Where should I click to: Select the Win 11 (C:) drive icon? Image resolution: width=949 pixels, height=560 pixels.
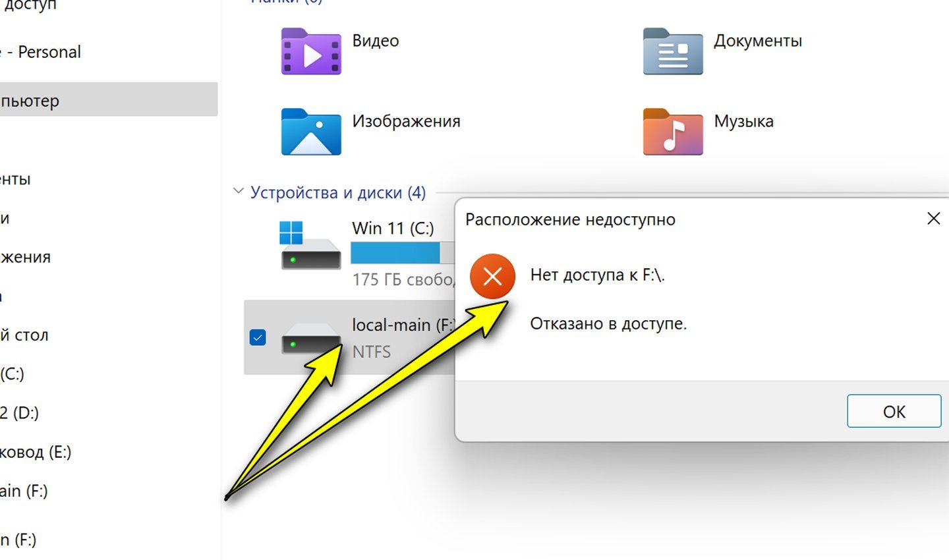pyautogui.click(x=310, y=245)
